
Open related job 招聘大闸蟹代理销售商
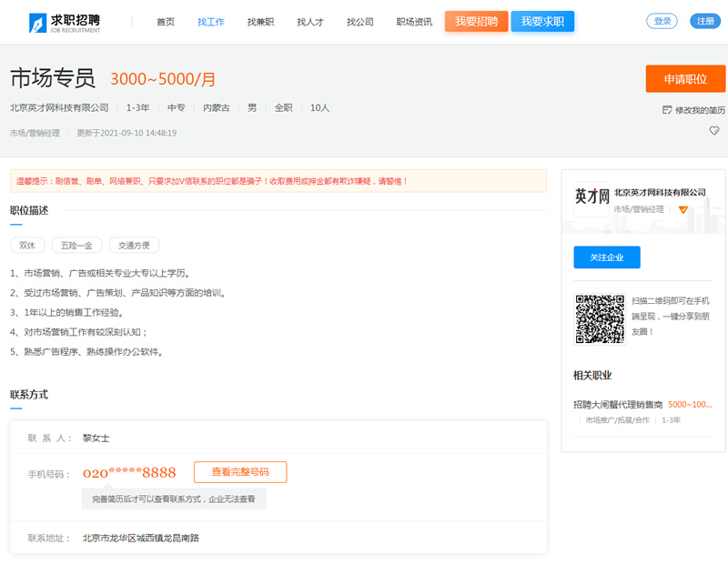pyautogui.click(x=619, y=404)
